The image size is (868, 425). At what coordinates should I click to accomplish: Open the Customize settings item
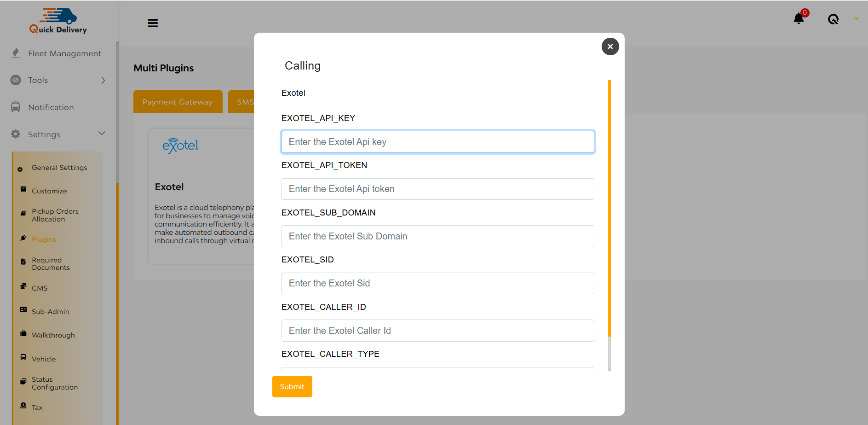[49, 191]
